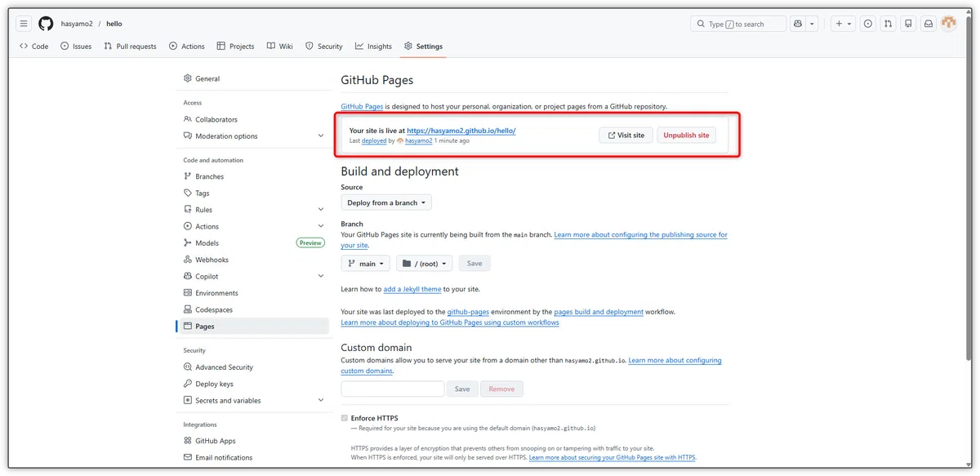Open the Copilot dropdown arrow in header
Viewport: 980px width, 476px height.
[812, 24]
